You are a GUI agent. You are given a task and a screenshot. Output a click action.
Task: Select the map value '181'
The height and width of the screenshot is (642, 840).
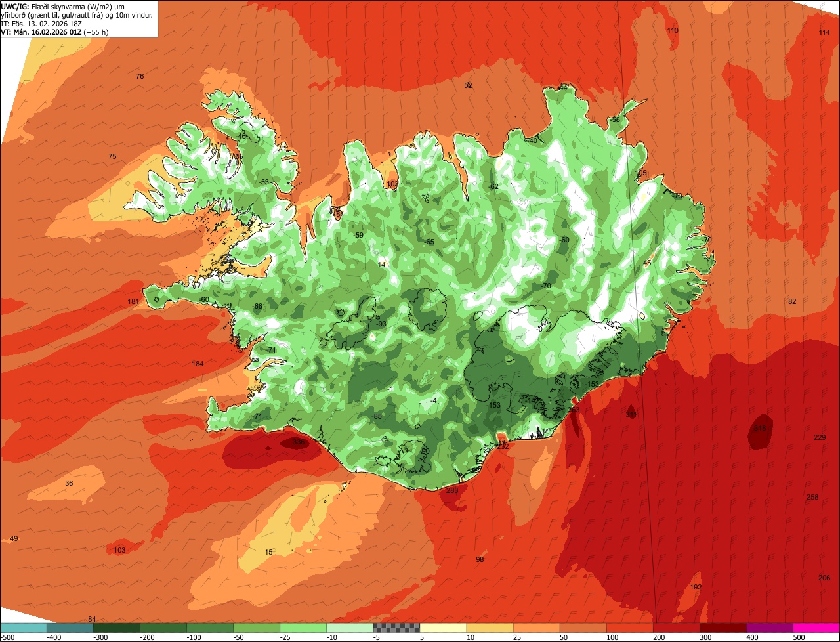(133, 301)
